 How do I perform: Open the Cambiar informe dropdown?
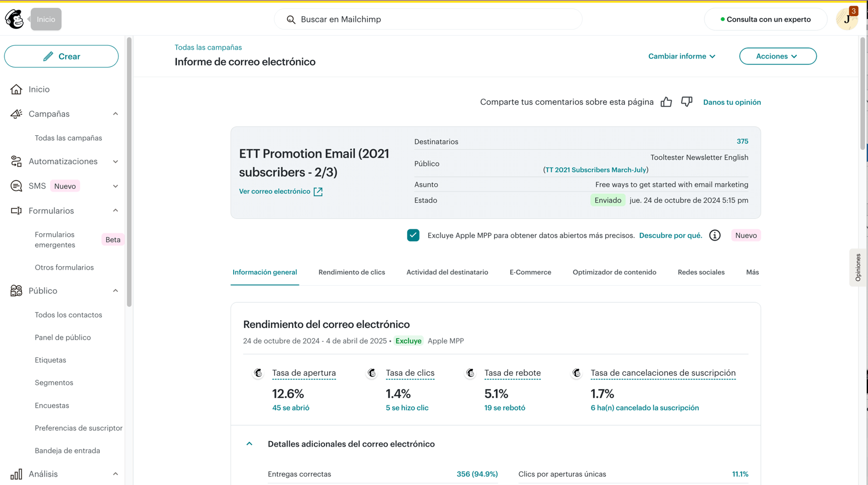point(682,56)
